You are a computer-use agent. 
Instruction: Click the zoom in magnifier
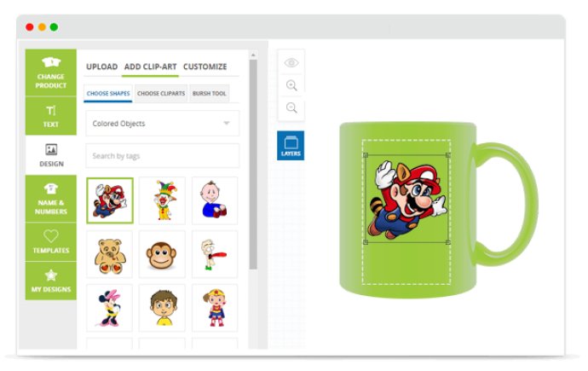[x=291, y=85]
